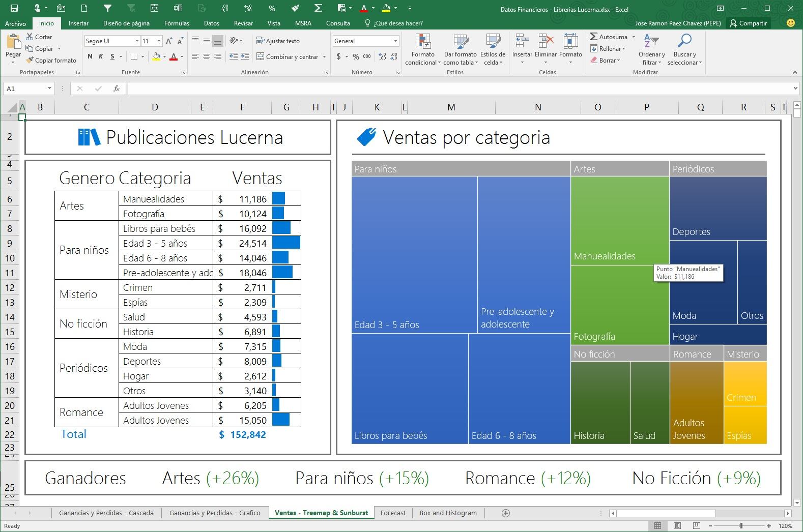
Task: Click Copiar formato brush button
Action: click(x=51, y=60)
